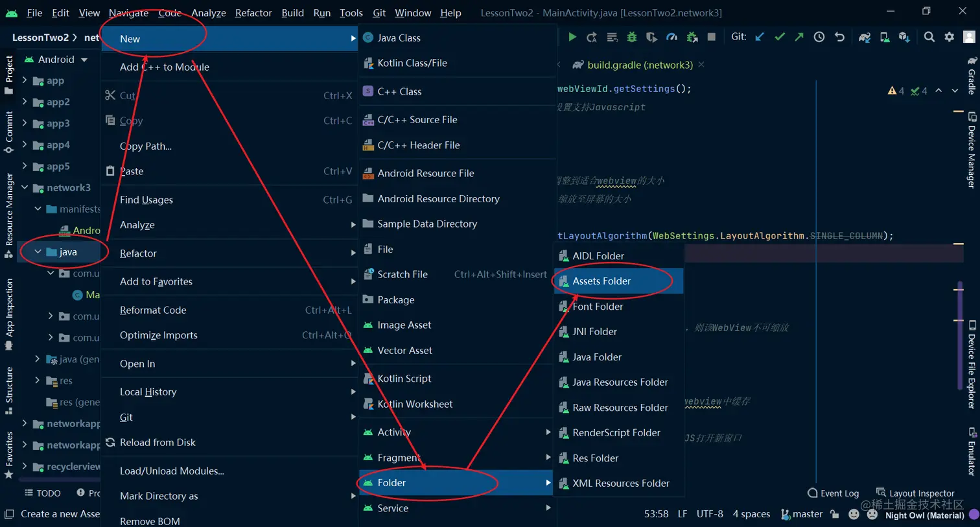
Task: Open the TODO tool window
Action: [43, 493]
